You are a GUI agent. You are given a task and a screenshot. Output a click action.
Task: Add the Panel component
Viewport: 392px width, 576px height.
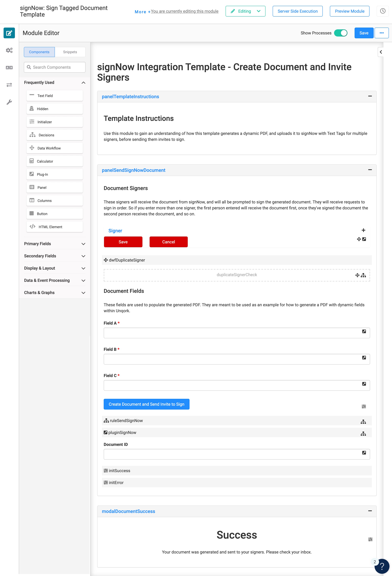pyautogui.click(x=55, y=188)
